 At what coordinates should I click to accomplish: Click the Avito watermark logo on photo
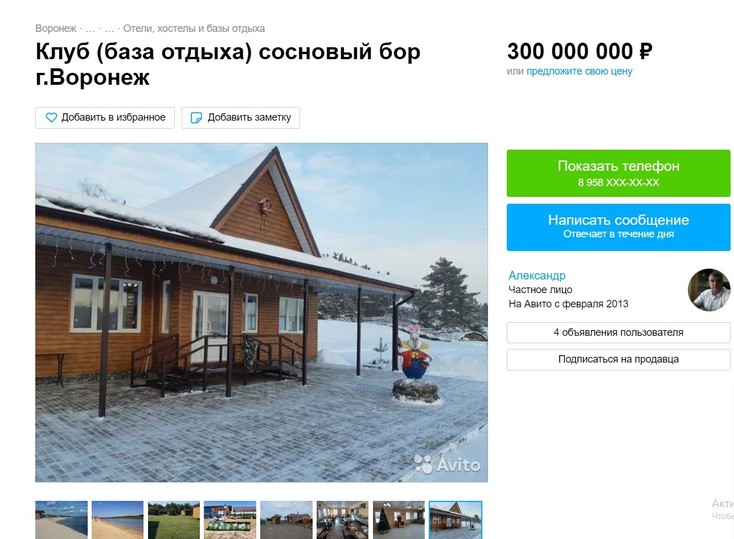tap(447, 465)
